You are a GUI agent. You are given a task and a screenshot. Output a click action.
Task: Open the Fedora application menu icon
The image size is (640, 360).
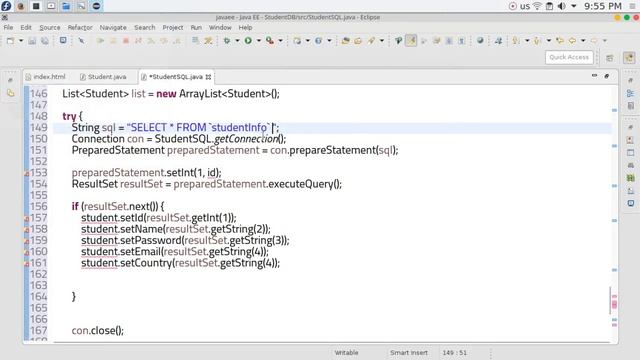(6, 6)
